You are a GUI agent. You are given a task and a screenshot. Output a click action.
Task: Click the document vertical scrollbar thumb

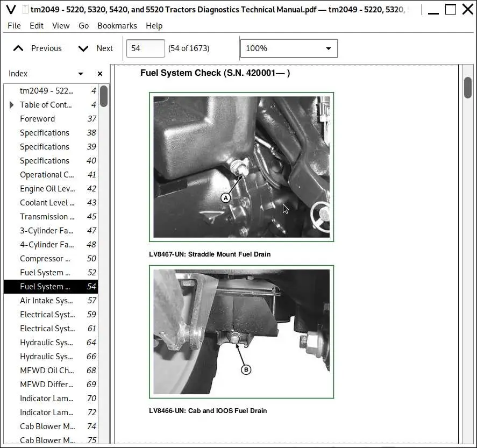pyautogui.click(x=467, y=88)
